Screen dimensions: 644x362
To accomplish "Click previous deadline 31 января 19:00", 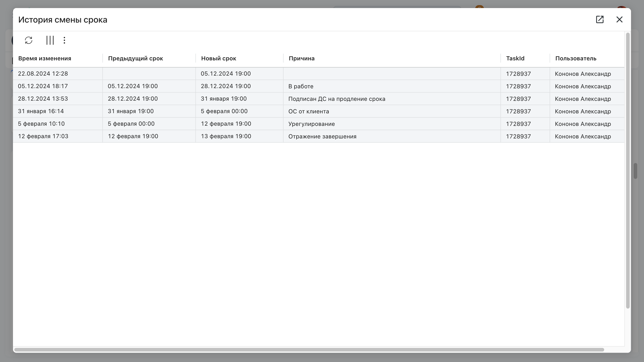I will pos(131,111).
